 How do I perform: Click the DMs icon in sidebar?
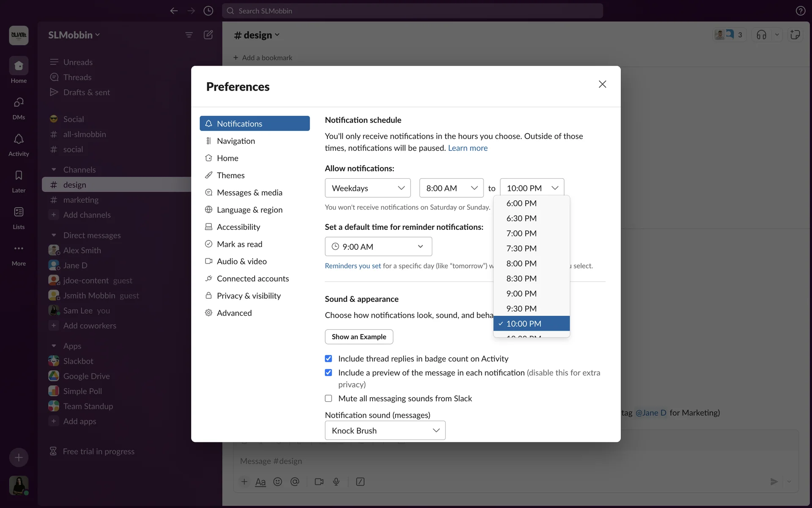click(19, 103)
